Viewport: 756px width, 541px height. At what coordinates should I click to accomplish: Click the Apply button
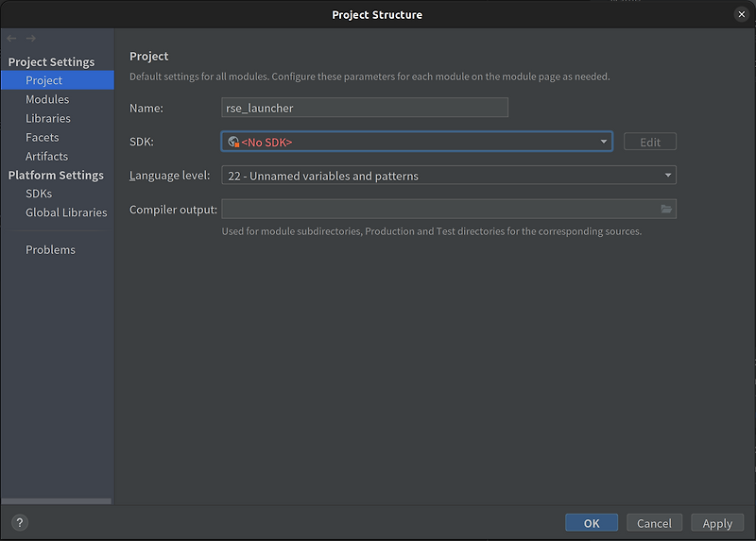[x=717, y=523]
